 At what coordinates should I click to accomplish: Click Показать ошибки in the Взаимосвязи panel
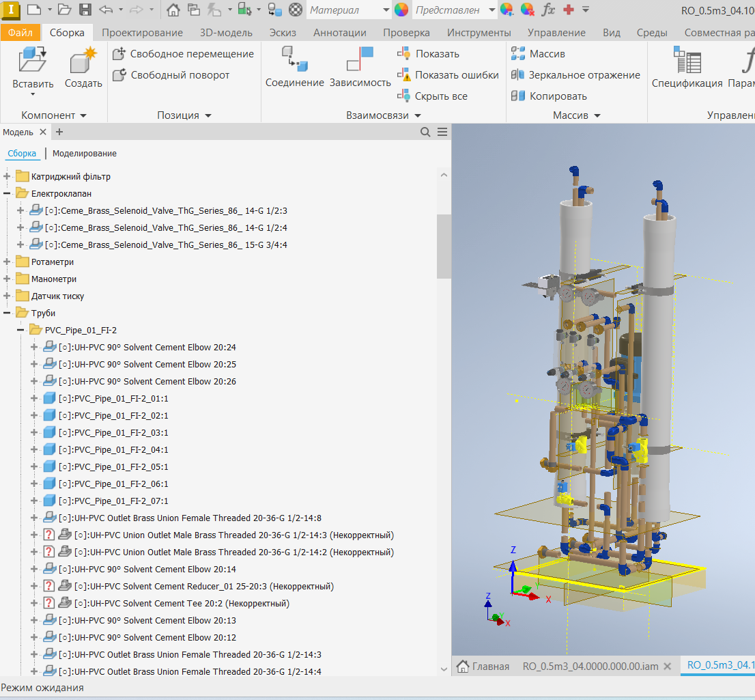(457, 75)
